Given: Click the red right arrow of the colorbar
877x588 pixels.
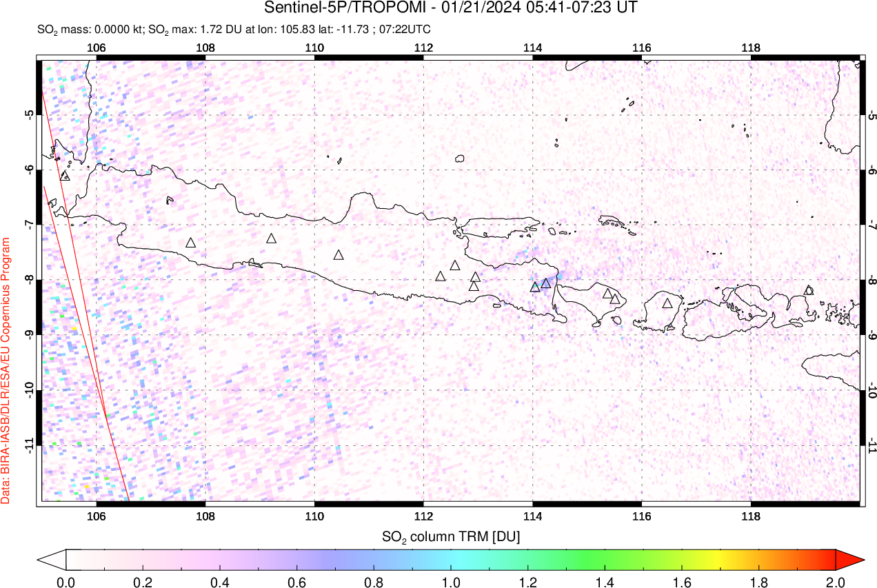Looking at the screenshot, I should tap(849, 559).
